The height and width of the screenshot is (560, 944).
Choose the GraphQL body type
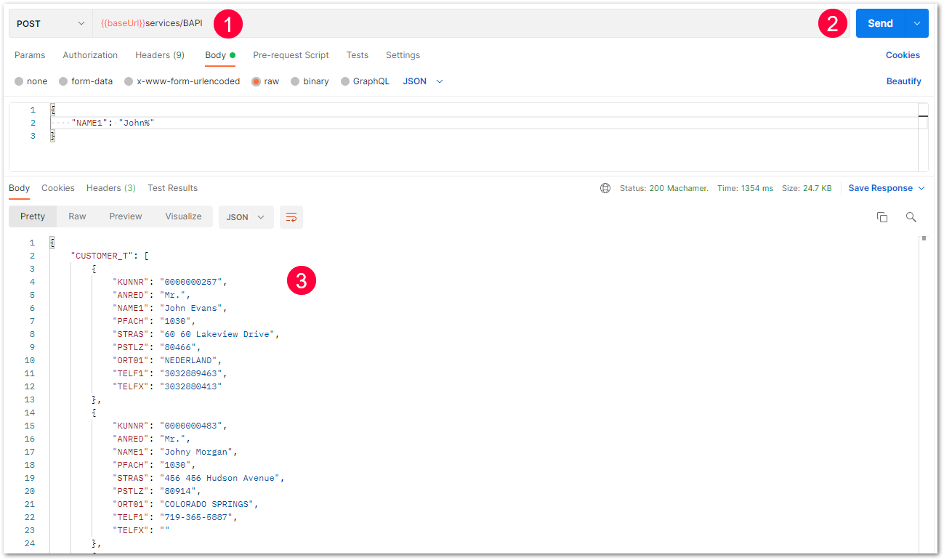366,81
